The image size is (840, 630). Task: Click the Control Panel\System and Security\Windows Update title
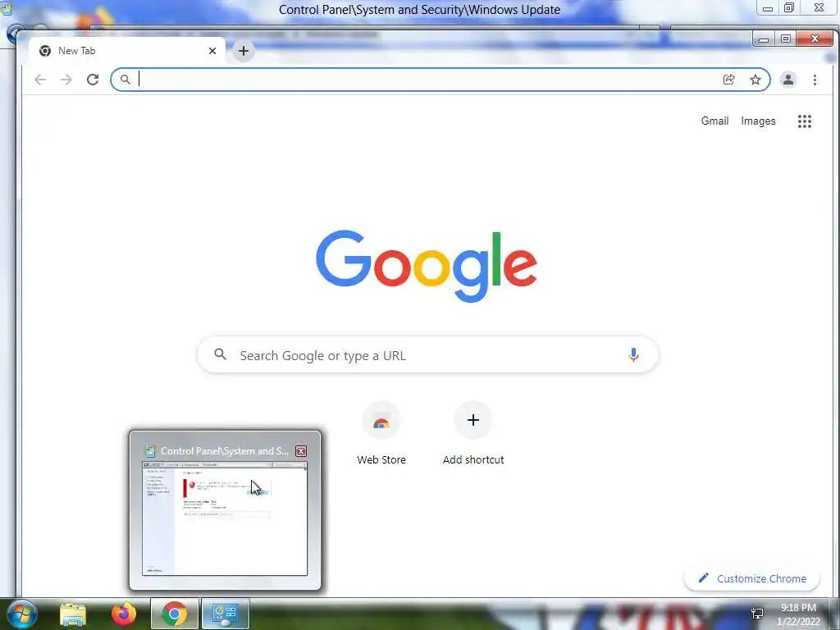click(419, 10)
